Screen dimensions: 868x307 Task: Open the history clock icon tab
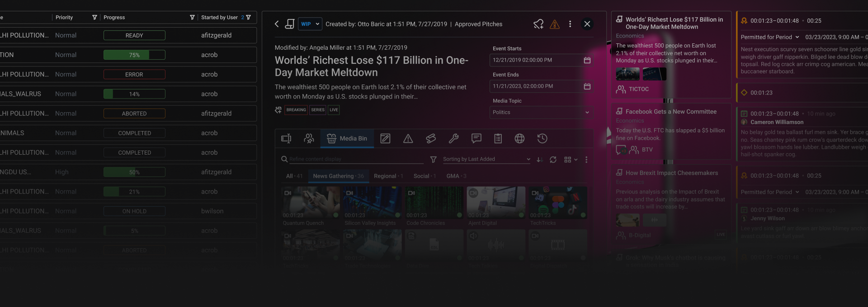click(542, 139)
